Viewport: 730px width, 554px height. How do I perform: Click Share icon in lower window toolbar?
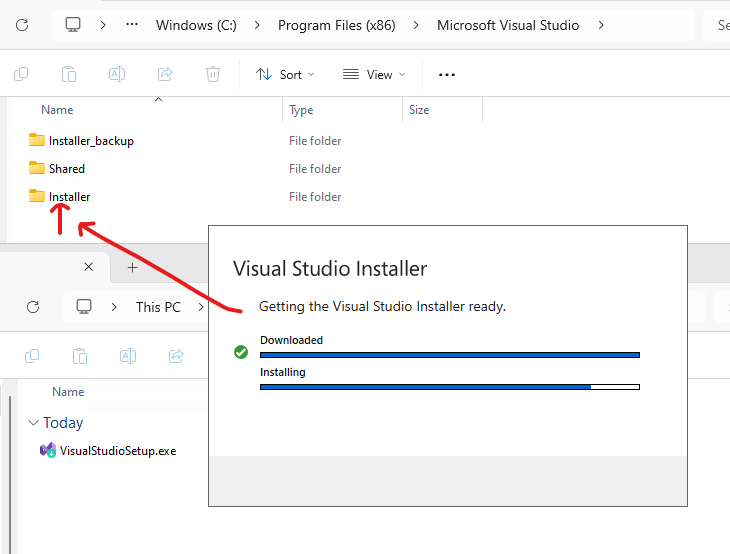click(x=176, y=356)
